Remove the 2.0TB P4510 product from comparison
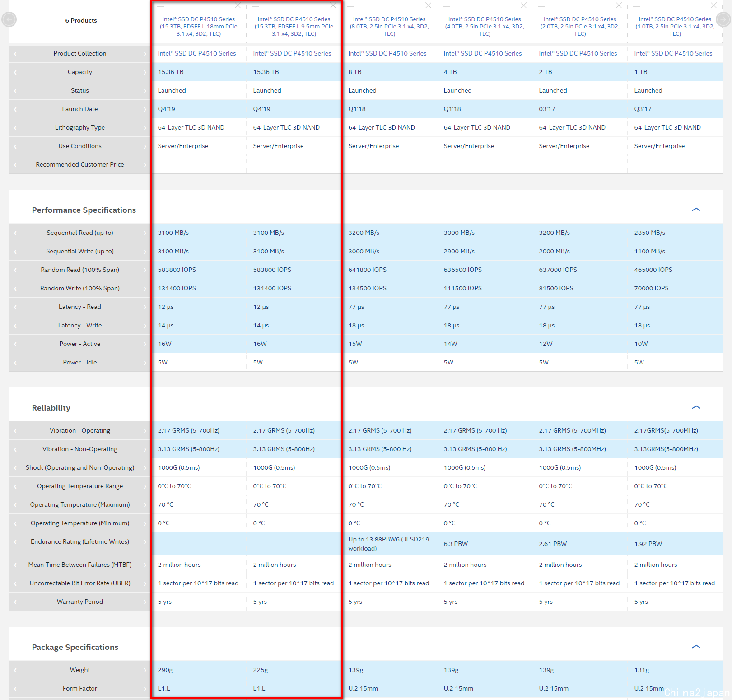This screenshot has width=732, height=700. tap(619, 5)
